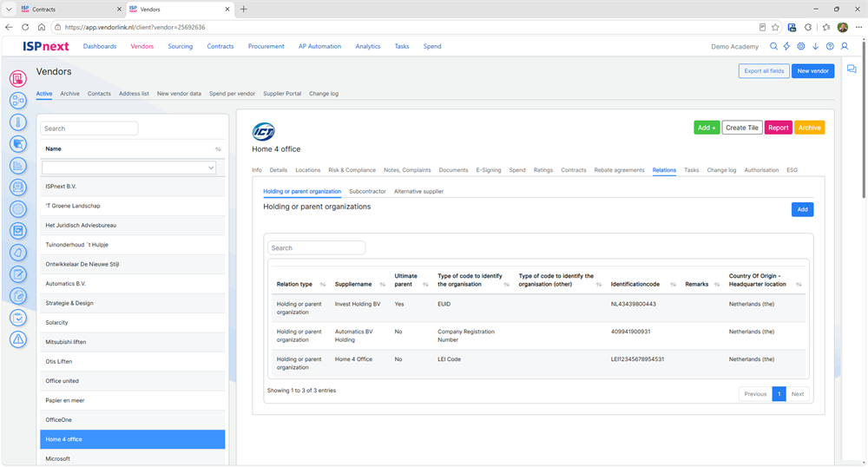Viewport: 868px width, 467px height.
Task: Sort by Identificationcode column arrows
Action: coord(673,285)
